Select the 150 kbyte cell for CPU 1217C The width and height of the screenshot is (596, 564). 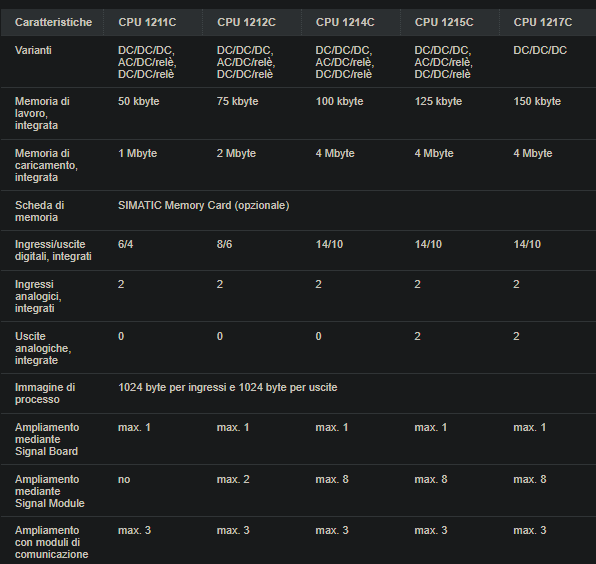[x=537, y=101]
